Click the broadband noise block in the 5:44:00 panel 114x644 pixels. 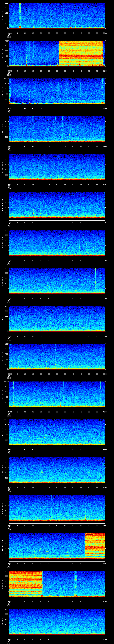click(26, 584)
